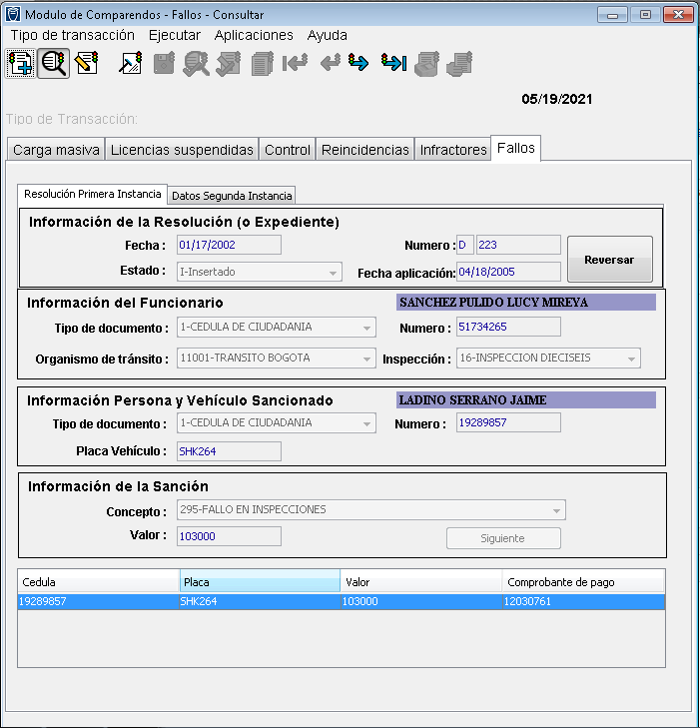Click the Siguiente button
The width and height of the screenshot is (700, 728).
(502, 538)
